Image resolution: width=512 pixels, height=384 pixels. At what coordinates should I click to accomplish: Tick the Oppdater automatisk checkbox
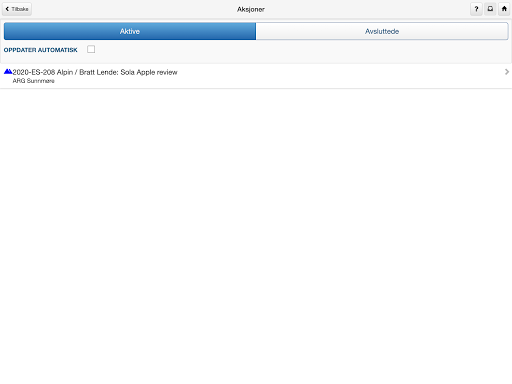pyautogui.click(x=91, y=49)
